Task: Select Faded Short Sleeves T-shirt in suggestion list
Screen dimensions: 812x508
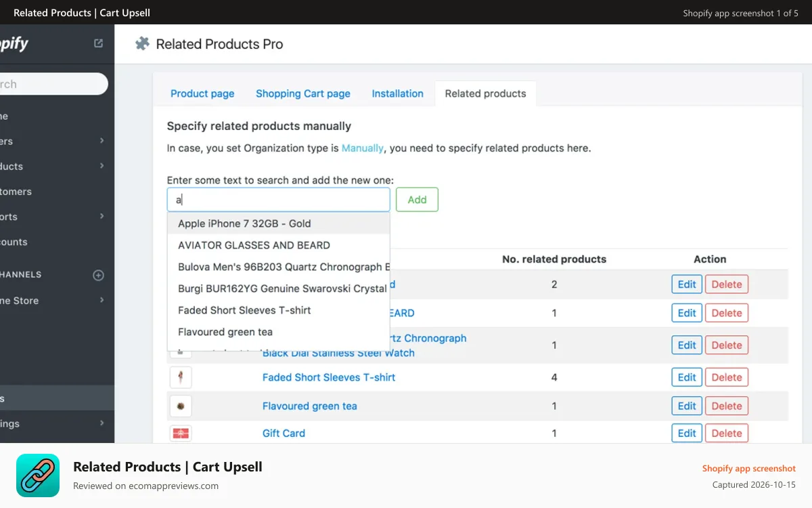Action: (x=279, y=310)
